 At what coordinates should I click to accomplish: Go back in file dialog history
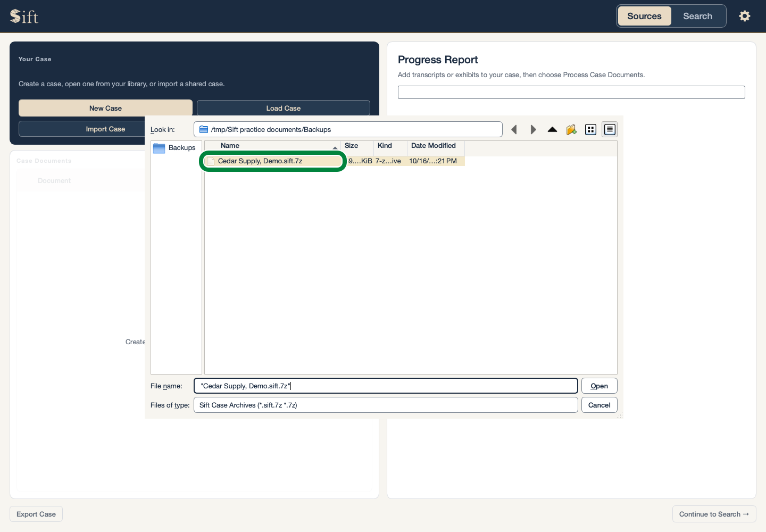514,129
